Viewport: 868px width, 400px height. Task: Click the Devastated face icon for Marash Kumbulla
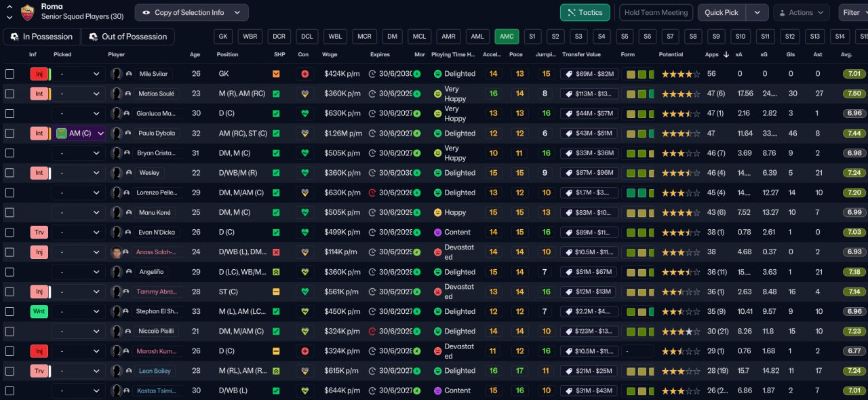pos(437,351)
